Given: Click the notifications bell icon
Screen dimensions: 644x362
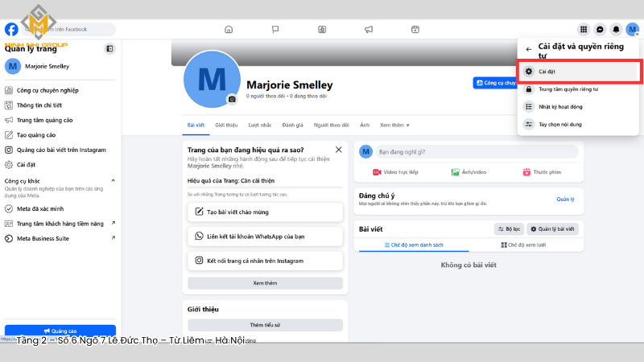Looking at the screenshot, I should click(x=616, y=30).
